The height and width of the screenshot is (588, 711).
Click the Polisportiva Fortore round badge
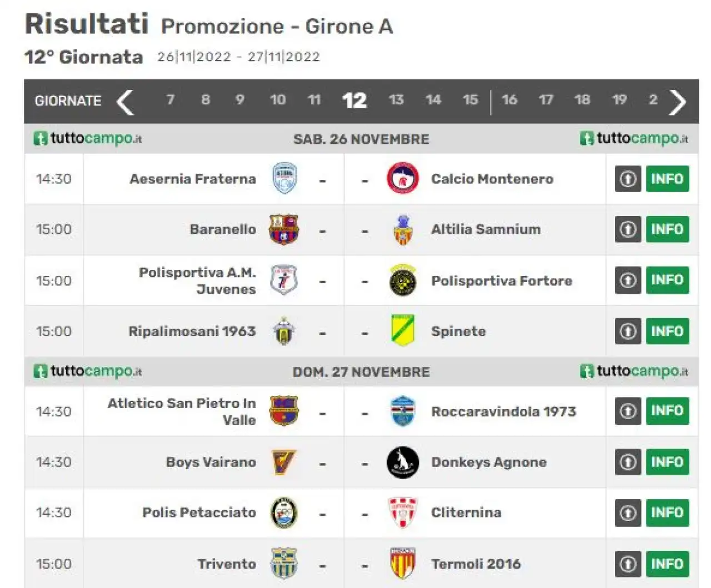pos(402,280)
